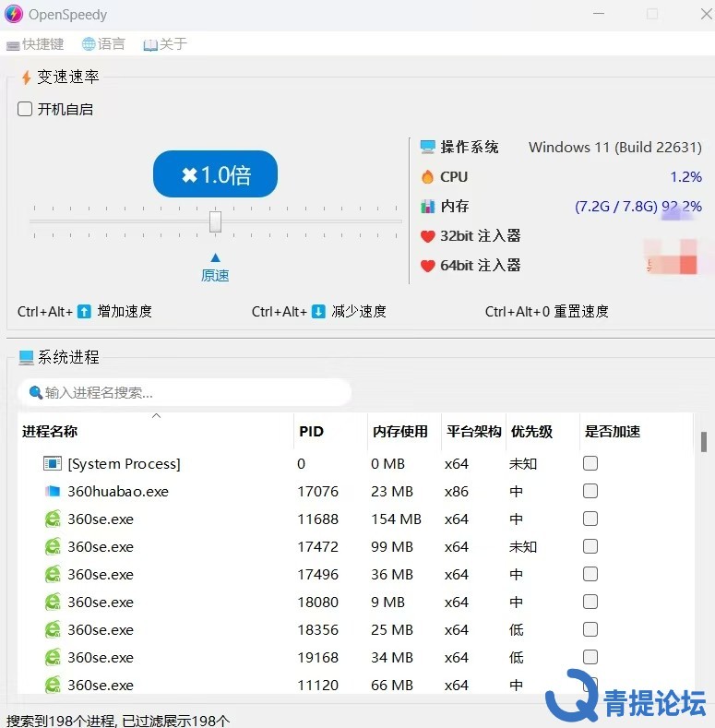Click the globe icon beside 语言

coord(89,44)
